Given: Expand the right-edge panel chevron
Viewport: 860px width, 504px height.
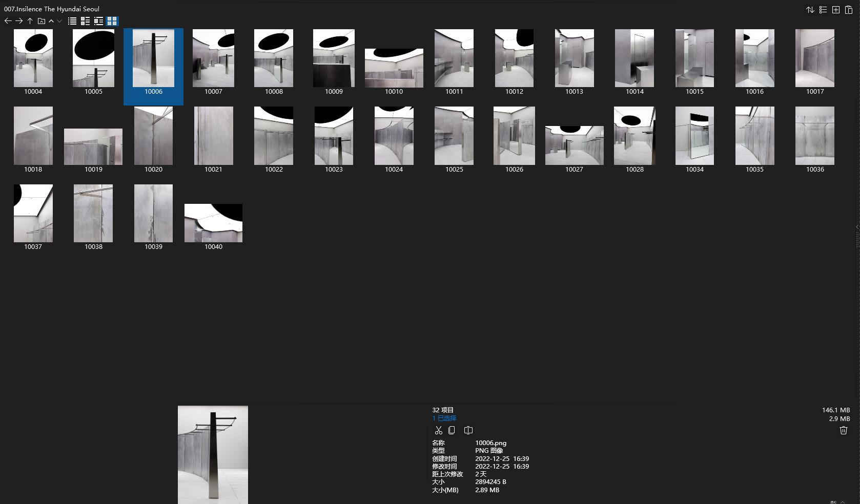Looking at the screenshot, I should (856, 227).
